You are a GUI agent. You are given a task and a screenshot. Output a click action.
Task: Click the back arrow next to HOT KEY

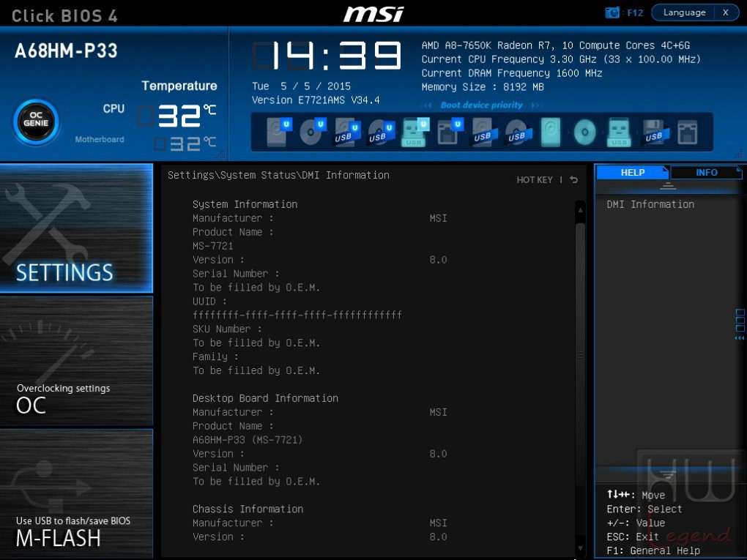573,179
